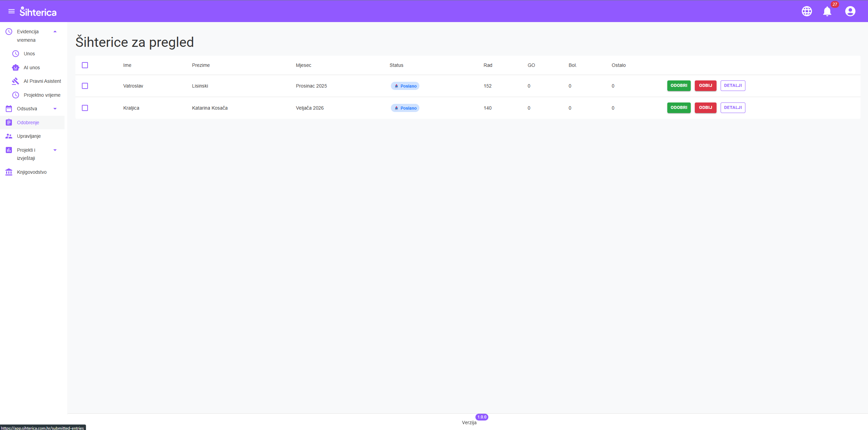Click the Knjigovodstvo bank icon
868x430 pixels.
(9, 172)
